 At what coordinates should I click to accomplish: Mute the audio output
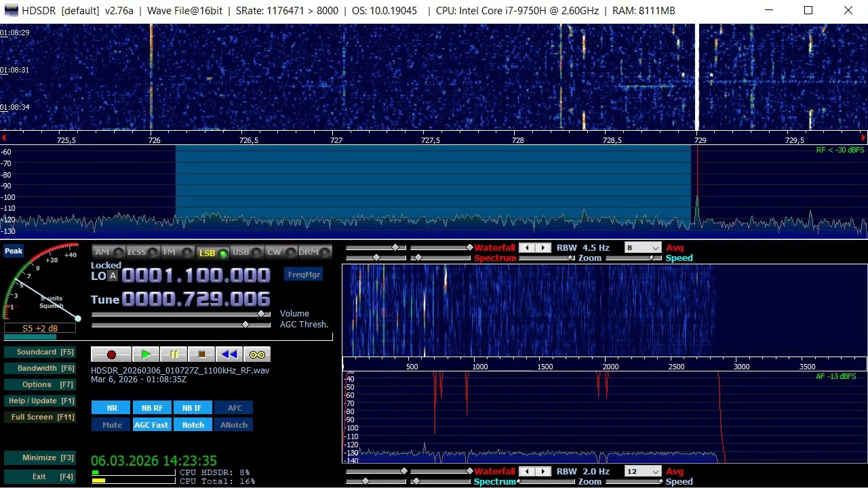click(x=112, y=425)
